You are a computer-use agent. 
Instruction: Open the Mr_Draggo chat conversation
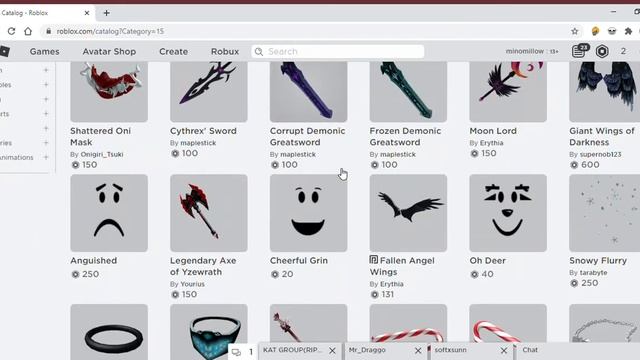(x=367, y=350)
